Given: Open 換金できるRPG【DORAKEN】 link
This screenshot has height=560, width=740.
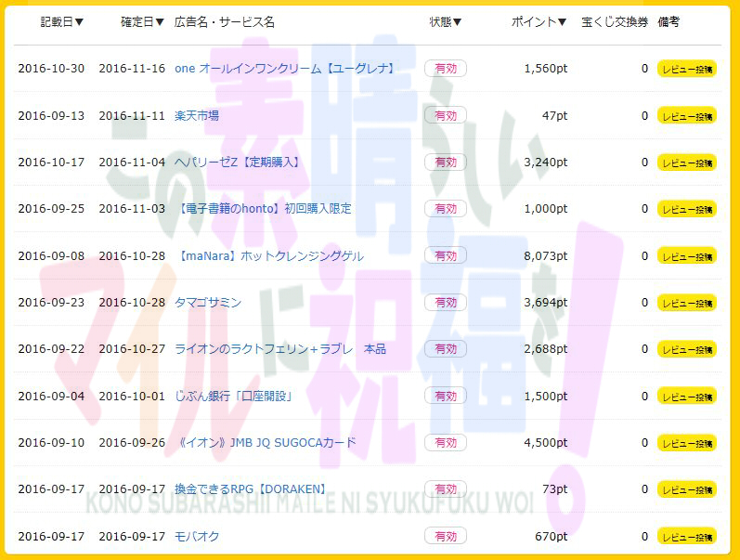Looking at the screenshot, I should [251, 489].
